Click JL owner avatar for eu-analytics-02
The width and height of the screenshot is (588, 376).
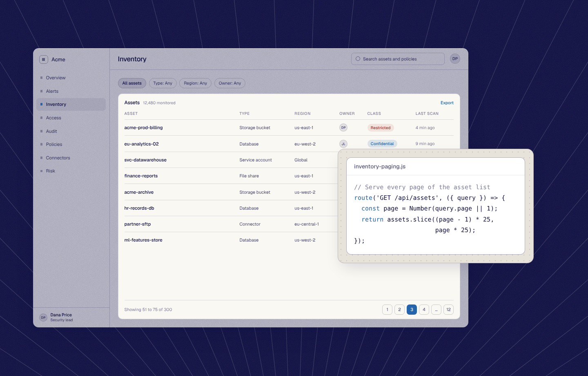coord(343,144)
